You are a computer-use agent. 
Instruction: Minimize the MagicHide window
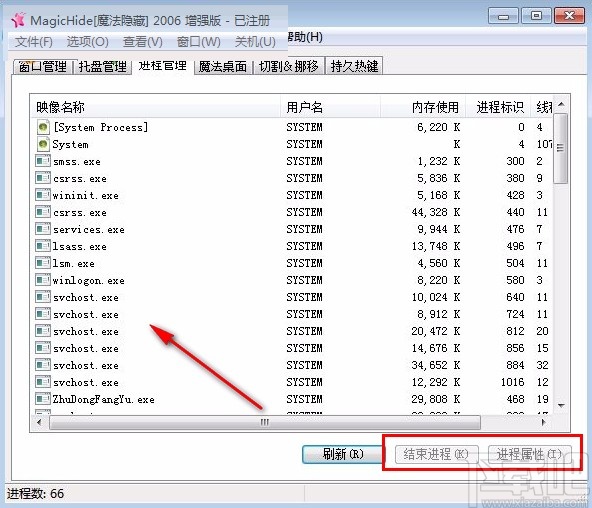(x=503, y=16)
